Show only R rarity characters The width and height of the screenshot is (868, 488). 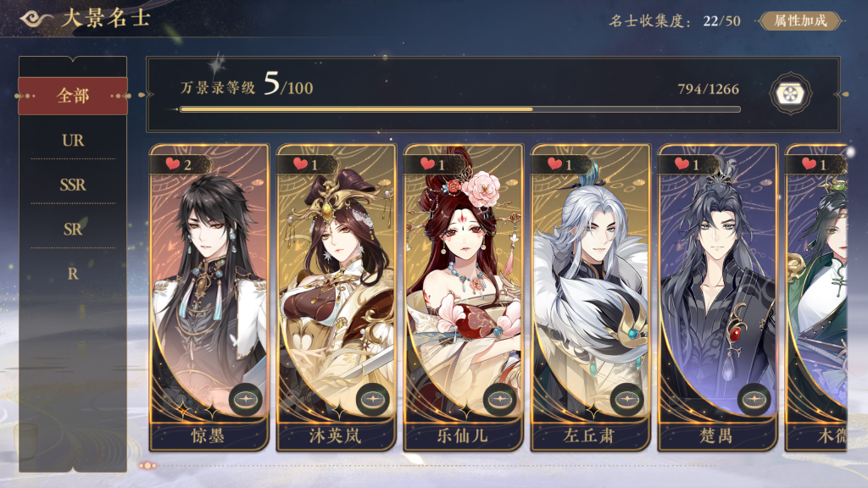73,274
